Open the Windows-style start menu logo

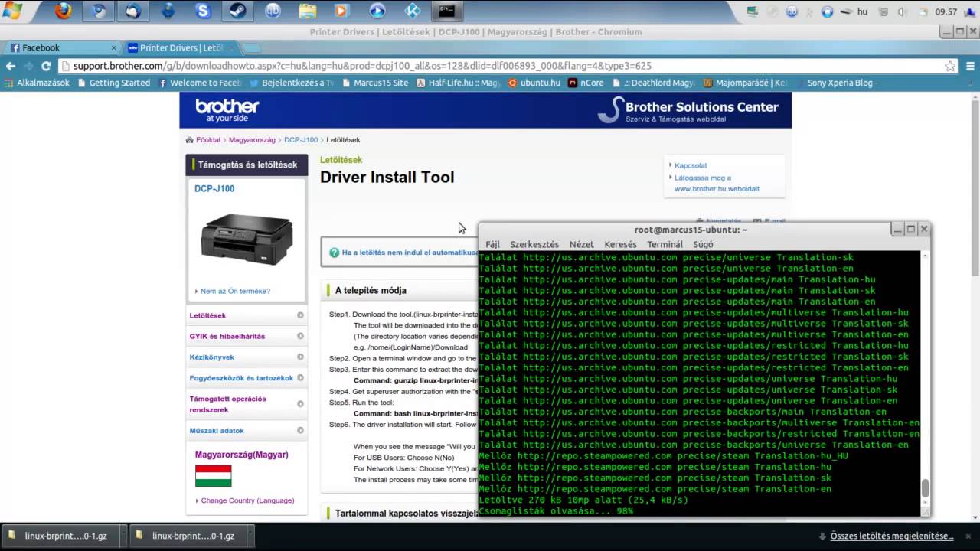(11, 11)
